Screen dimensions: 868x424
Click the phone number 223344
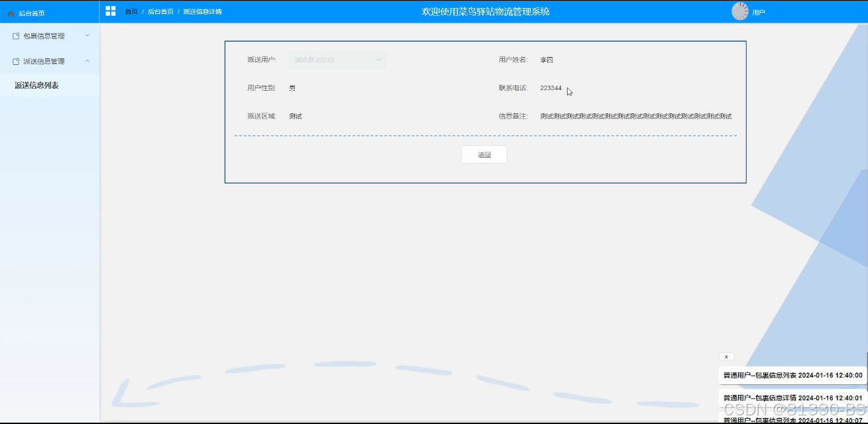(550, 88)
